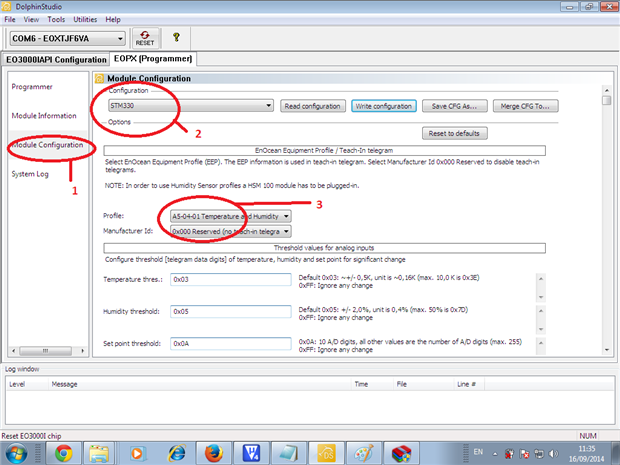Image resolution: width=620 pixels, height=465 pixels.
Task: Open Windows Explorer folder icon in taskbar
Action: (x=100, y=453)
